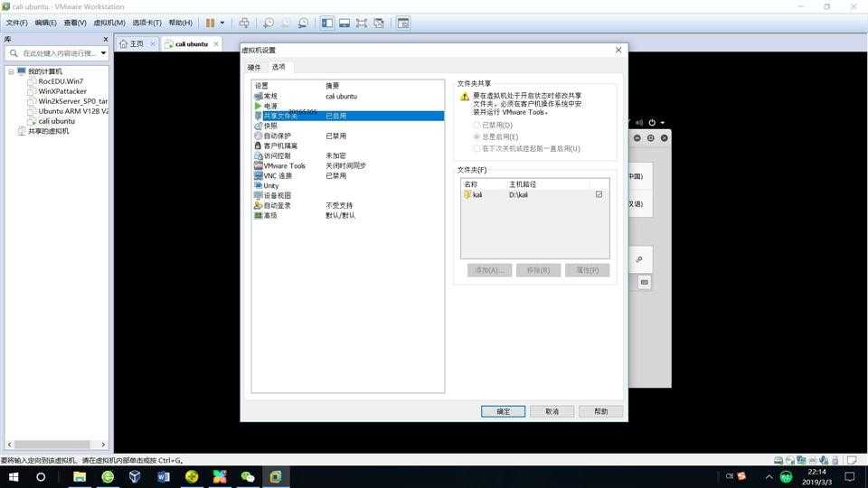Select the Unity settings row
The image size is (868, 488).
348,186
